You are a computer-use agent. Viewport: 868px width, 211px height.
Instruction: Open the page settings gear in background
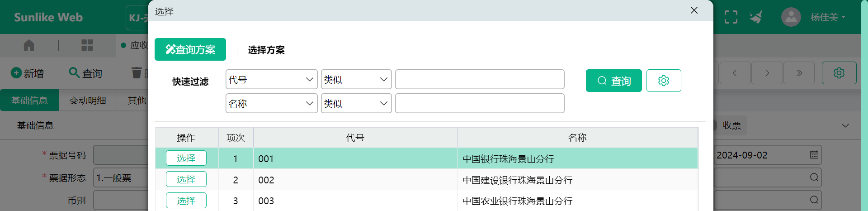click(x=839, y=73)
